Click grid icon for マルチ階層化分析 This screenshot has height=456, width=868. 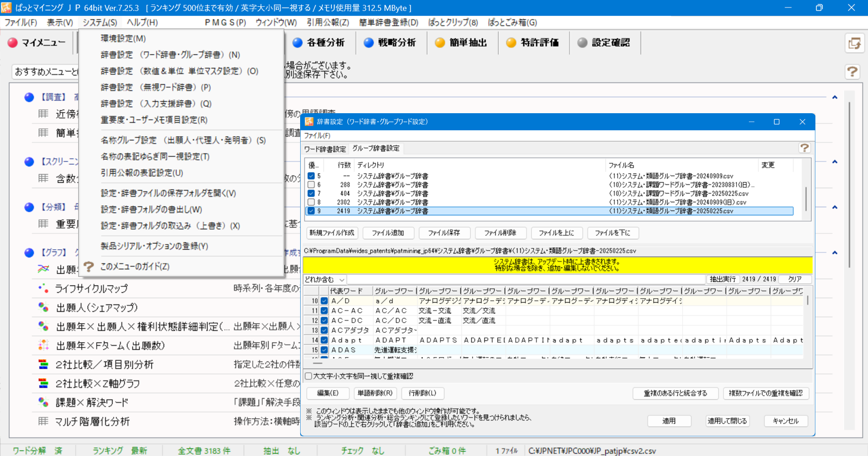tap(43, 421)
